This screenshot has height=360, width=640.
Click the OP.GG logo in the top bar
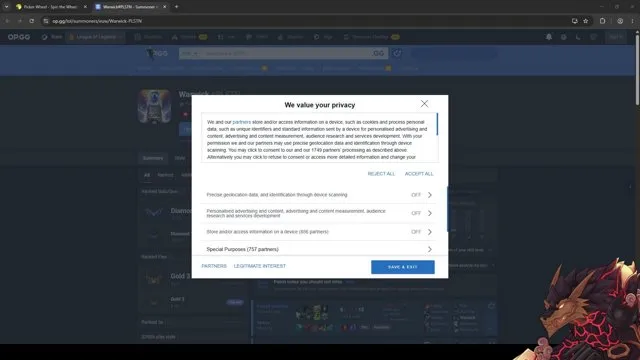[19, 37]
